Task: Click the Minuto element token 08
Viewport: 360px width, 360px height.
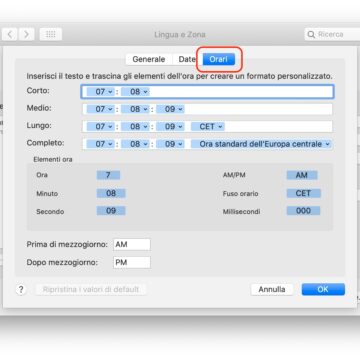Action: tap(111, 193)
